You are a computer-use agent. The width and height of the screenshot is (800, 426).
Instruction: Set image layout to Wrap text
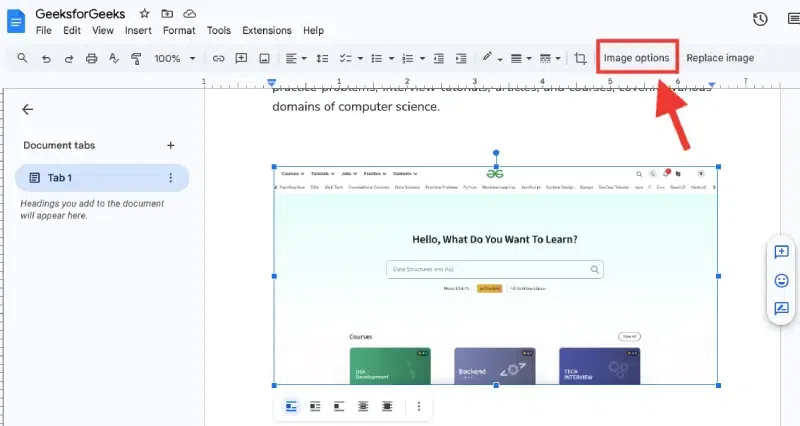(315, 406)
